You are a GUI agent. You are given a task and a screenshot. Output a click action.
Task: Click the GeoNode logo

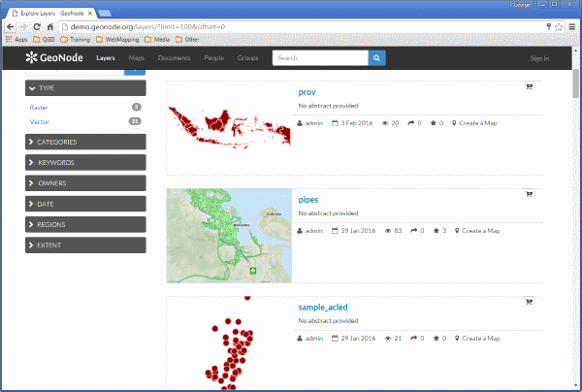pyautogui.click(x=54, y=57)
